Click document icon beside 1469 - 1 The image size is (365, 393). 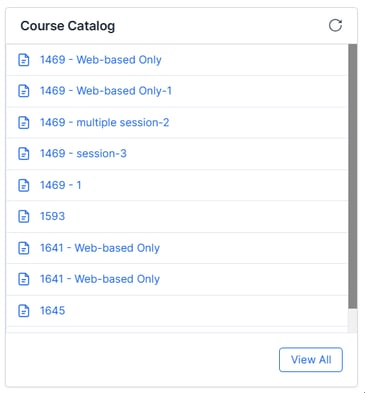[x=23, y=185]
